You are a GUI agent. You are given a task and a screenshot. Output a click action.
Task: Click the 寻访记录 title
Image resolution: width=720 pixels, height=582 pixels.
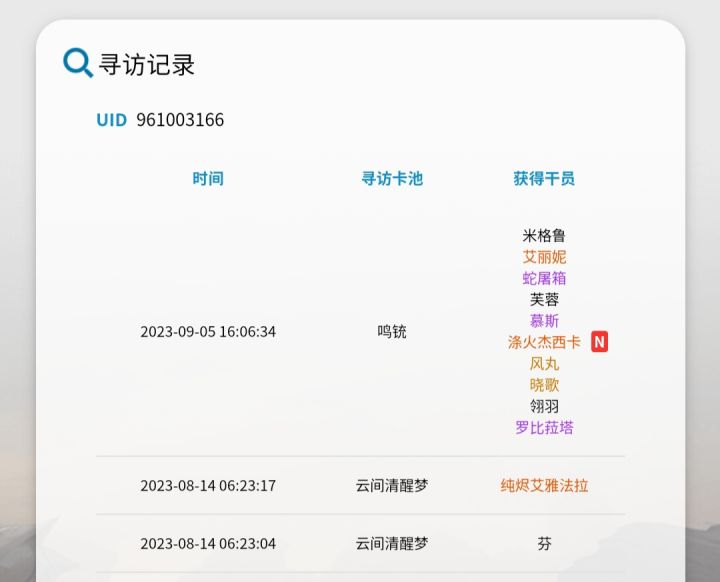(146, 64)
